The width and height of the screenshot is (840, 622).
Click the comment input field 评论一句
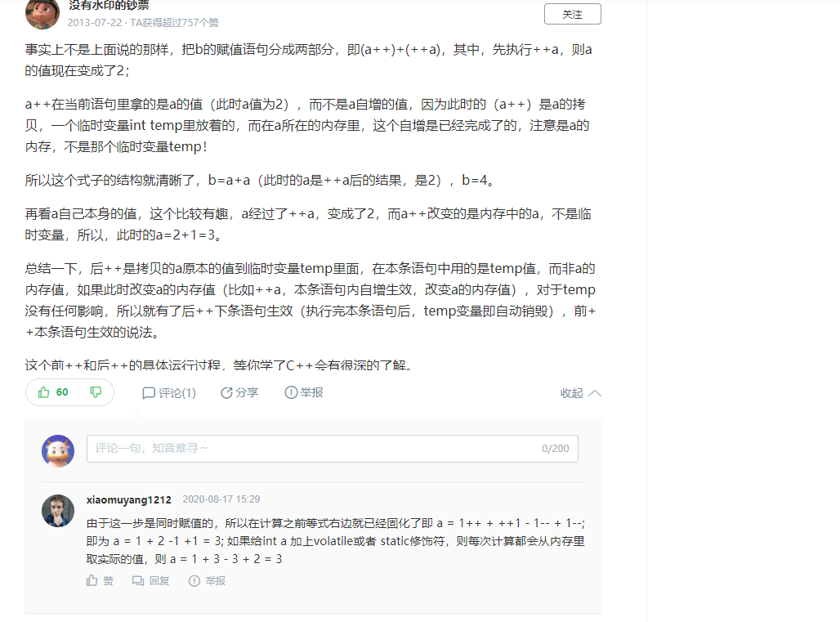tap(332, 449)
